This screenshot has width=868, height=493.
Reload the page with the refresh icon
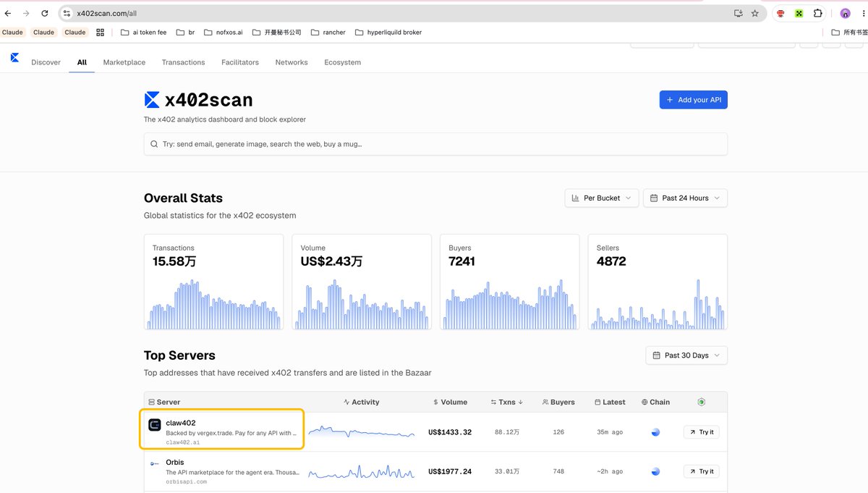(x=45, y=13)
